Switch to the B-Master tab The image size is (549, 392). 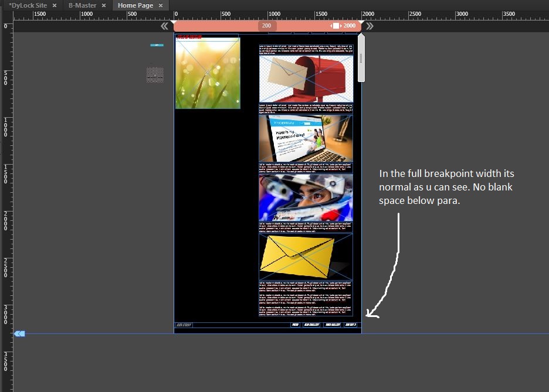pyautogui.click(x=82, y=5)
